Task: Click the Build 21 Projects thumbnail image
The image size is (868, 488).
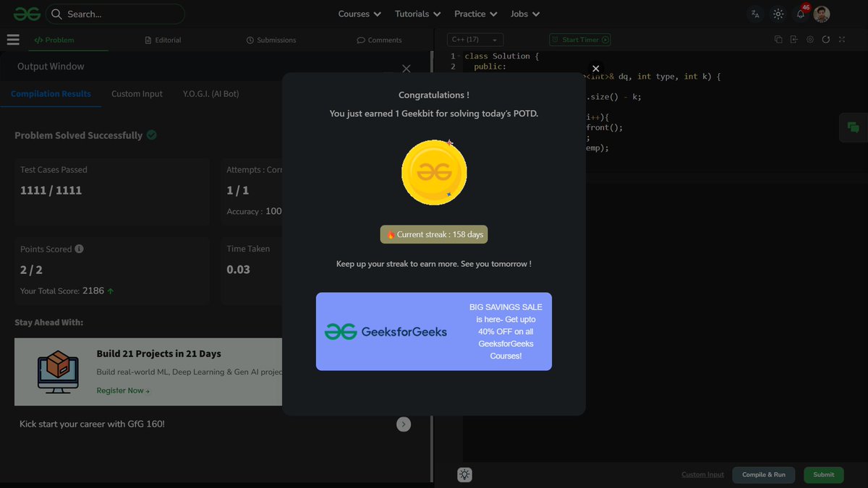Action: [x=58, y=372]
